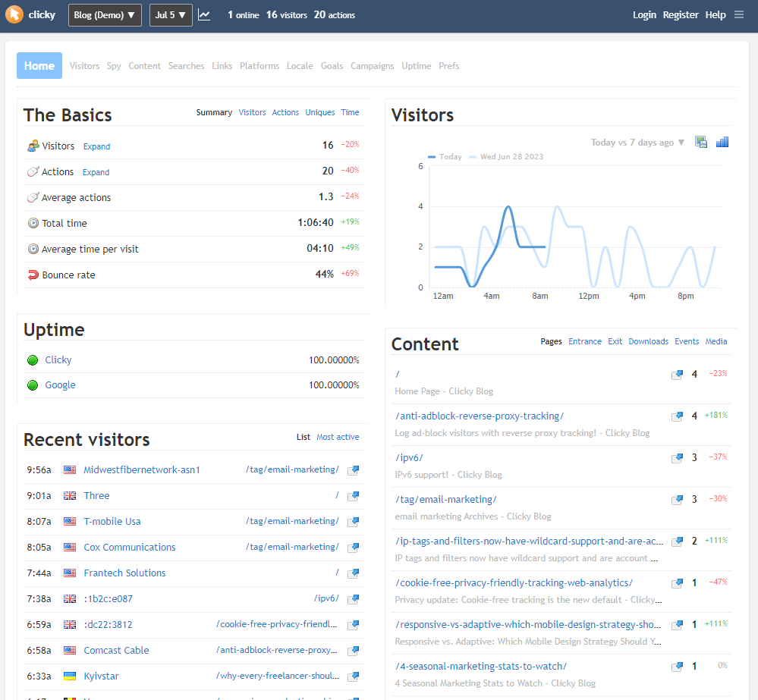Expand the Visitors row in The Basics

tap(96, 146)
